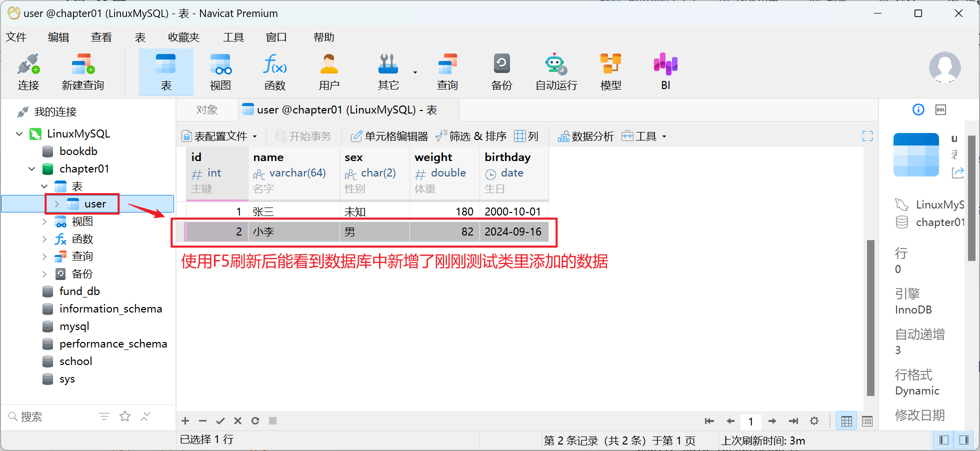Image resolution: width=980 pixels, height=451 pixels.
Task: Open the BI toolbar icon
Action: (x=665, y=71)
